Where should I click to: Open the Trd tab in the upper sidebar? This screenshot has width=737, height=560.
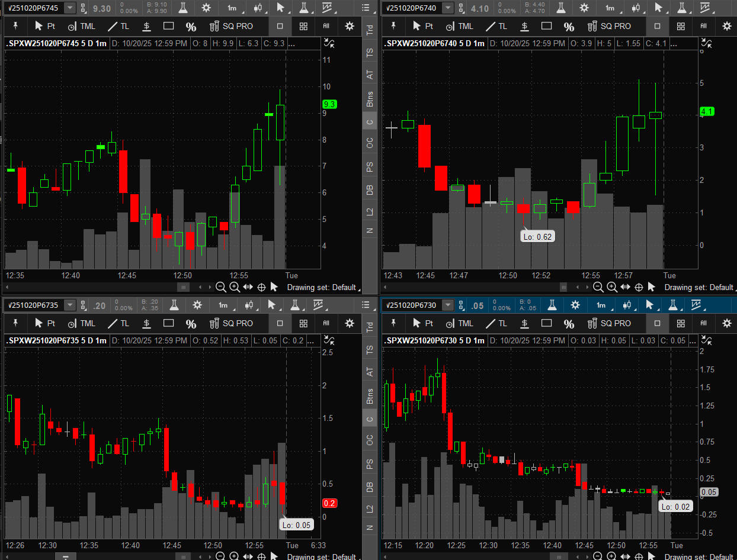[370, 29]
